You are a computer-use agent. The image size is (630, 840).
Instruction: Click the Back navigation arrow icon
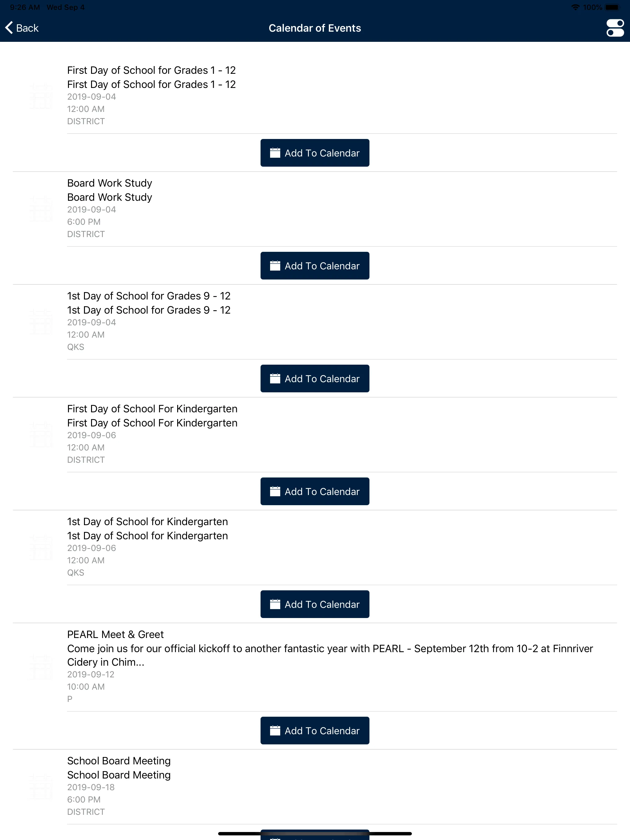(9, 27)
